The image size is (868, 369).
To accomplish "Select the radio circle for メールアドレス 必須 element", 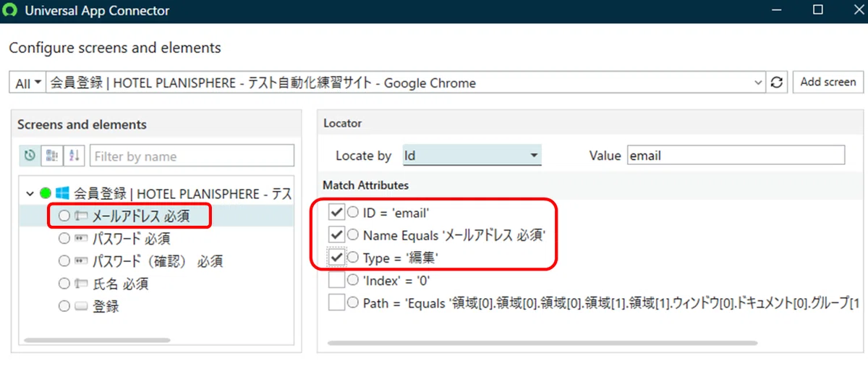I will tap(64, 216).
